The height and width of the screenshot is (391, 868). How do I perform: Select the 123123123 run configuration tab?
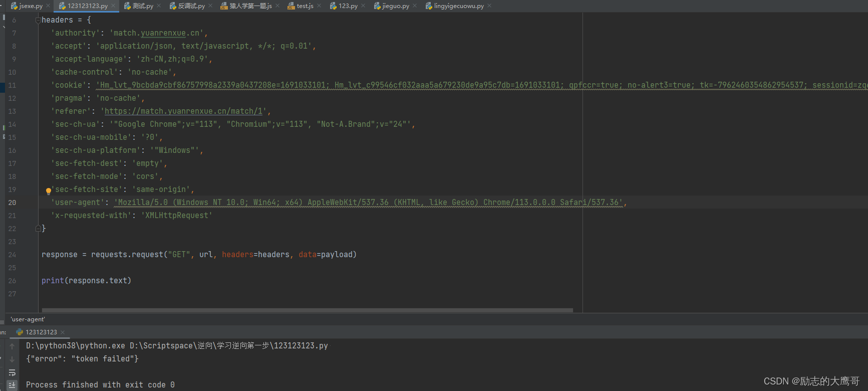click(41, 332)
